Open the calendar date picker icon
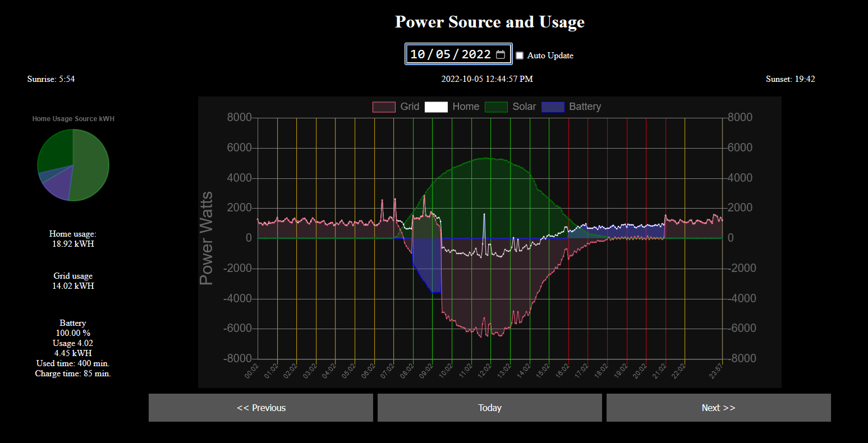868x443 pixels. (x=501, y=54)
